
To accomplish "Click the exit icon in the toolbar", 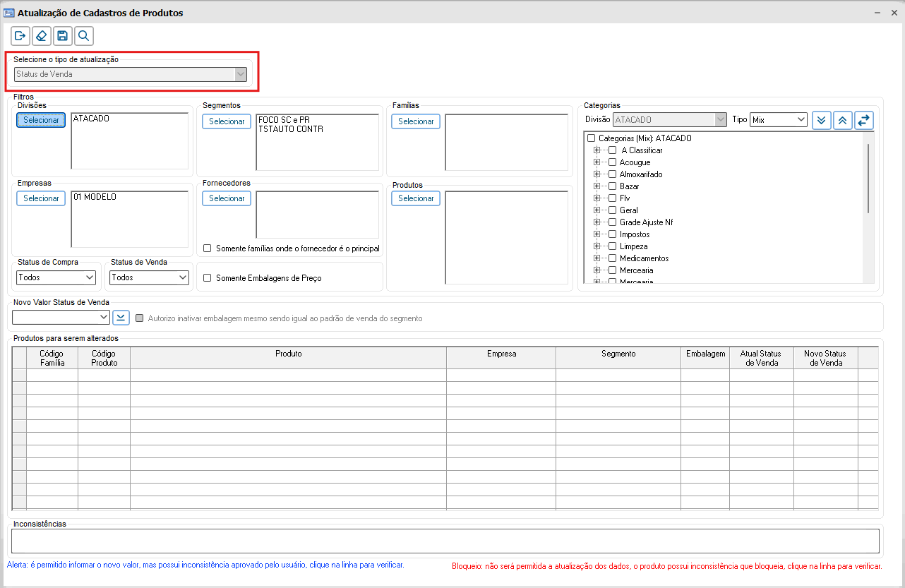I will tap(20, 36).
